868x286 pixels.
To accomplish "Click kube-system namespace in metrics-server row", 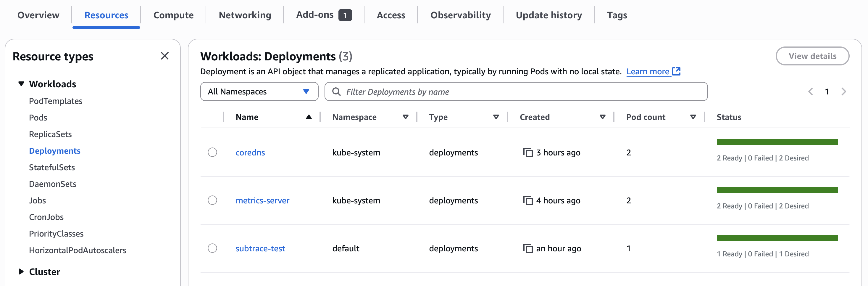I will point(356,200).
